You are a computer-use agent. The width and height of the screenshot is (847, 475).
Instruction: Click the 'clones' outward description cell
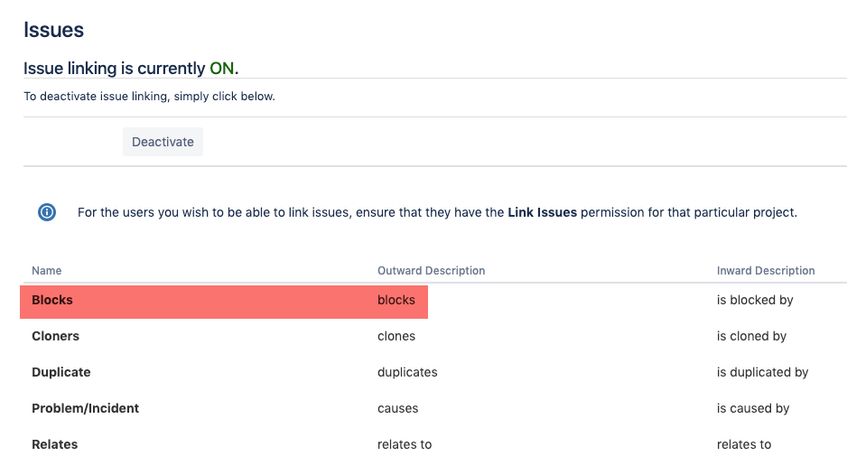[x=396, y=336]
